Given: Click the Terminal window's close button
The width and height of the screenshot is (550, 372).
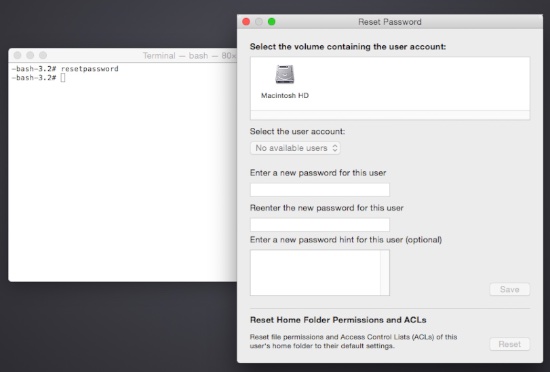Looking at the screenshot, I should [18, 55].
